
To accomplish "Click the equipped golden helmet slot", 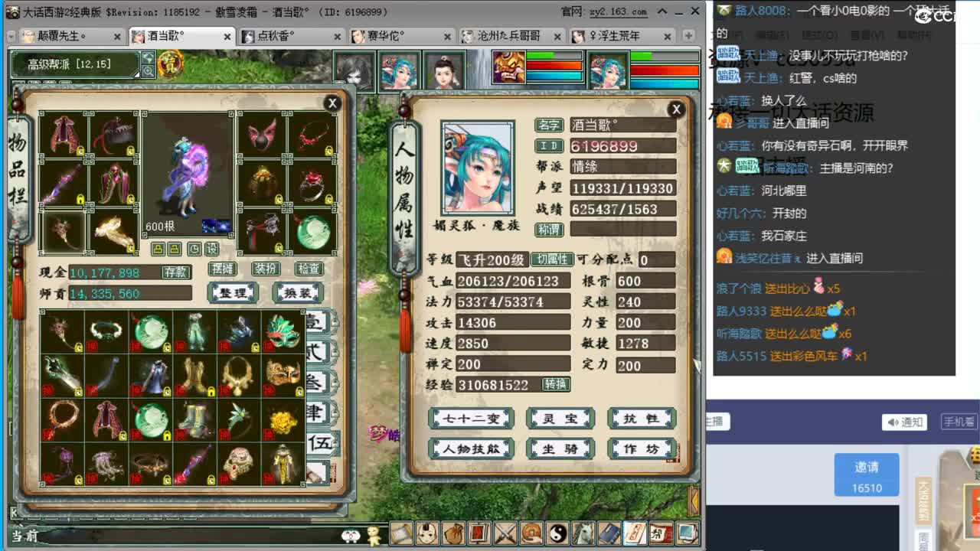I will 261,184.
